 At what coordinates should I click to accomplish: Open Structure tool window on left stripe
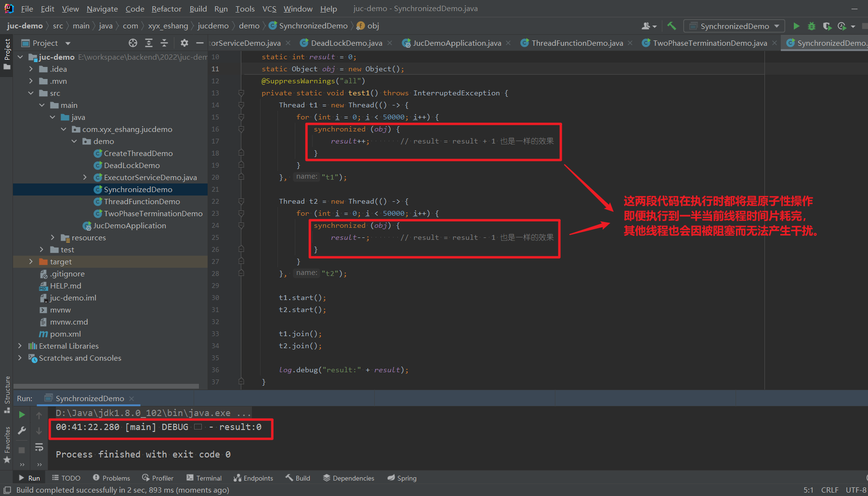click(7, 394)
